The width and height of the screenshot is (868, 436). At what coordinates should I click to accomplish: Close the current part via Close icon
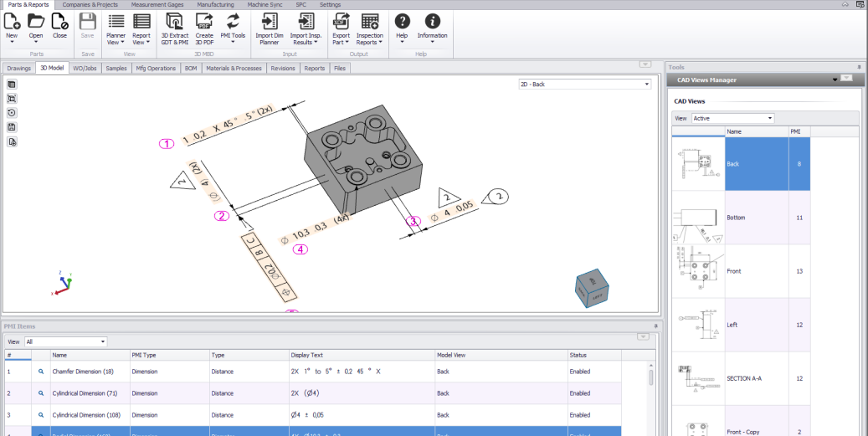59,21
